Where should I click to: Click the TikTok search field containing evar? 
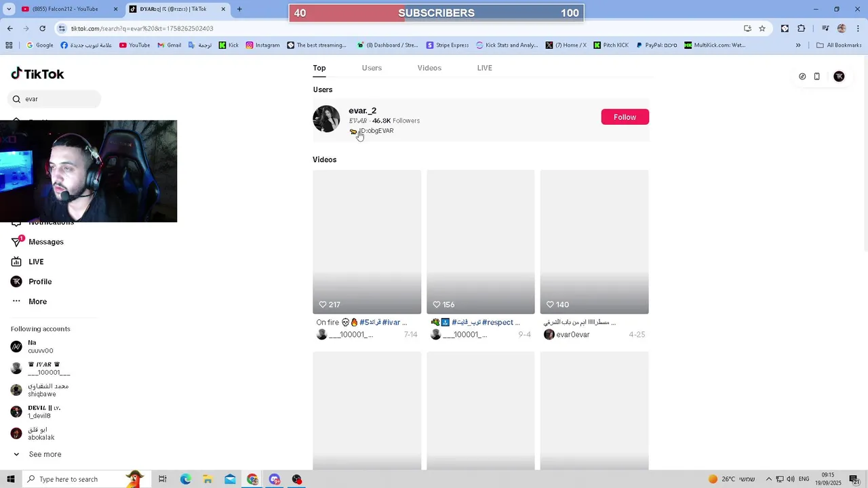56,99
